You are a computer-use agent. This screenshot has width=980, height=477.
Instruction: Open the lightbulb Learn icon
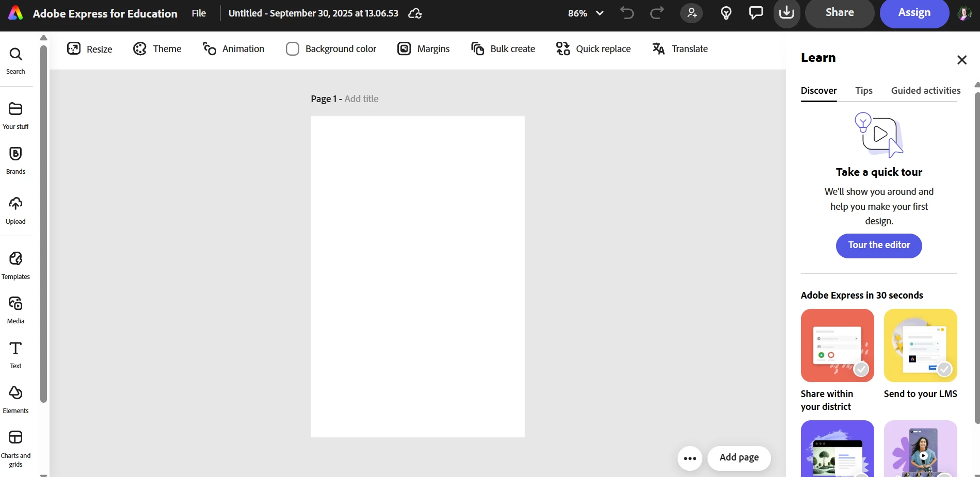pyautogui.click(x=726, y=13)
